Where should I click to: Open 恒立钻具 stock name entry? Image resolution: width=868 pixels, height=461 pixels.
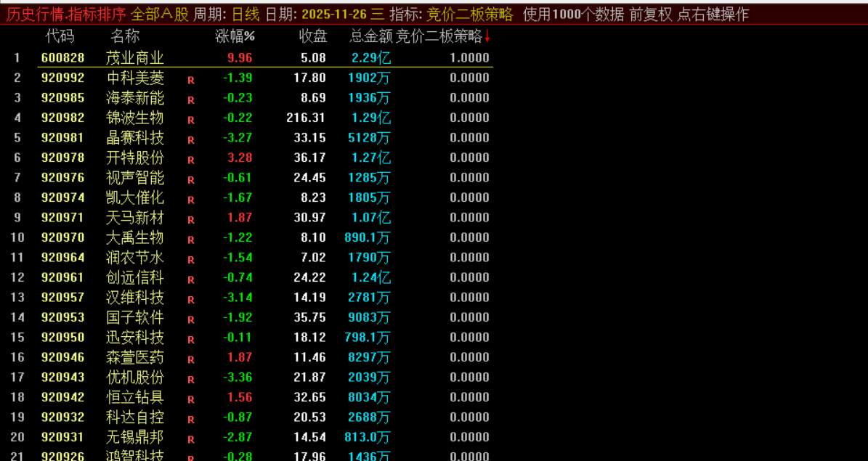135,397
